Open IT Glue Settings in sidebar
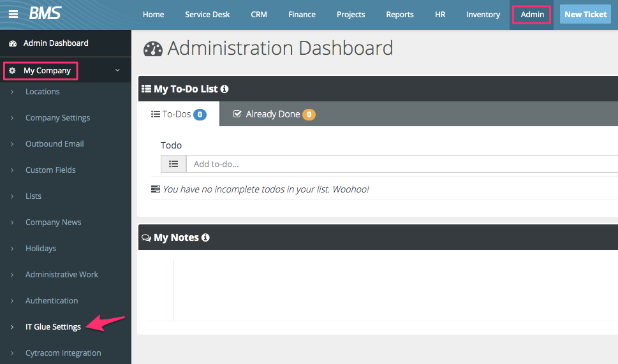This screenshot has height=364, width=618. tap(53, 327)
